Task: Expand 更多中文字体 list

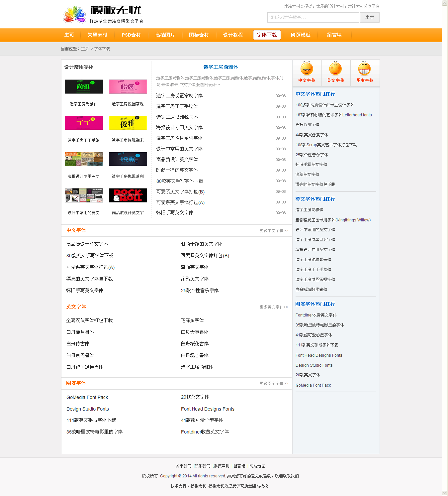Action: [x=274, y=230]
